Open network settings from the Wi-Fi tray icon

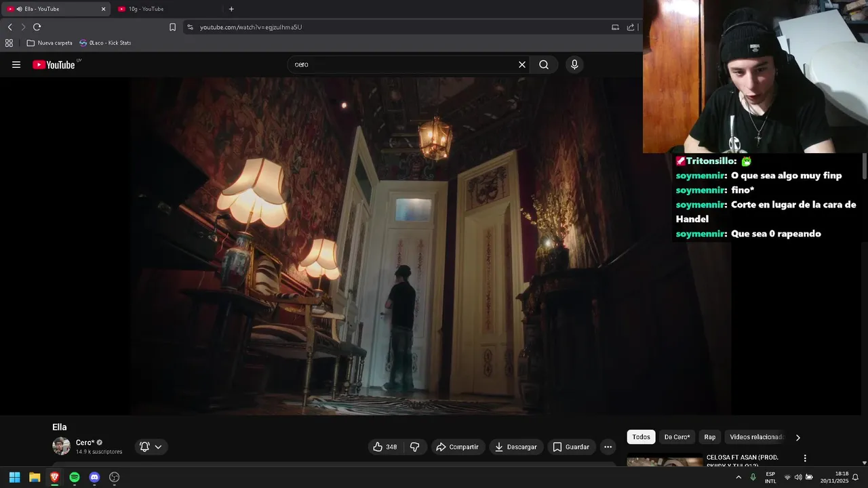pyautogui.click(x=787, y=477)
